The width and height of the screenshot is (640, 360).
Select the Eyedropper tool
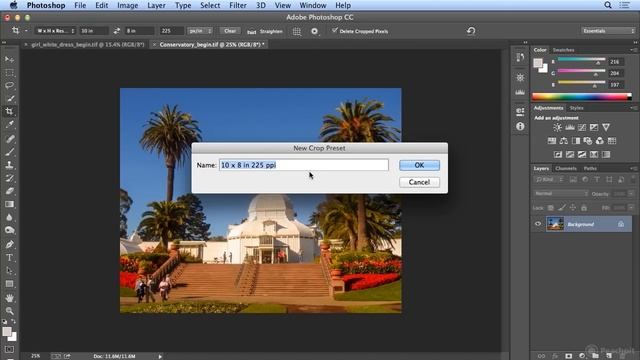[9, 124]
